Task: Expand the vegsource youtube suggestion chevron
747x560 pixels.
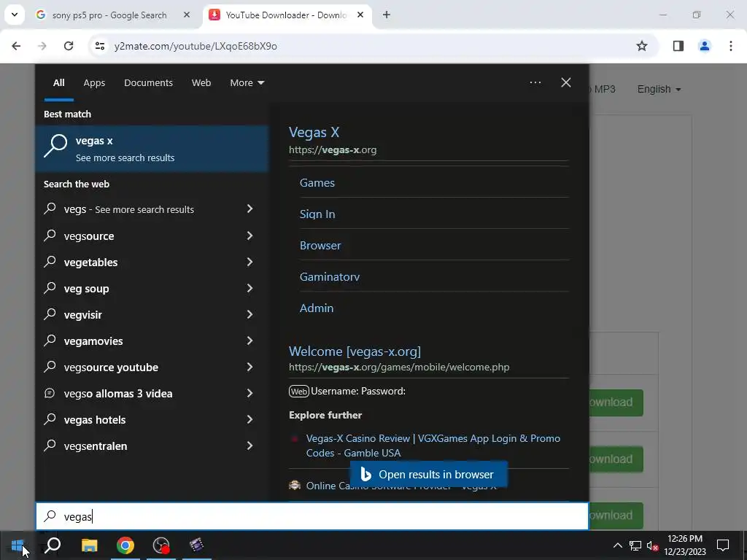Action: click(x=249, y=367)
